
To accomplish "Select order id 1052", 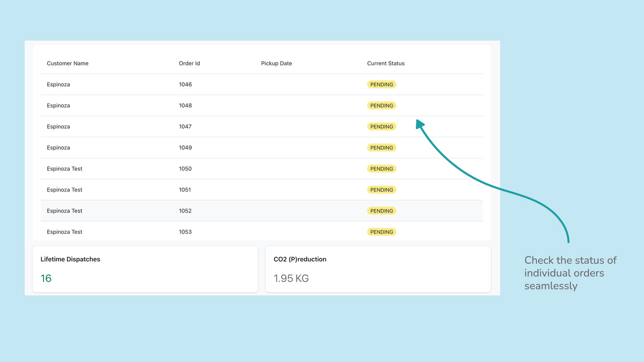I will tap(185, 211).
